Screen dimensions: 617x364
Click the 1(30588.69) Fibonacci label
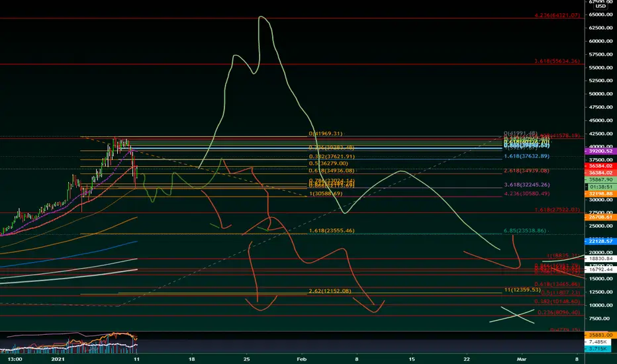coord(326,194)
